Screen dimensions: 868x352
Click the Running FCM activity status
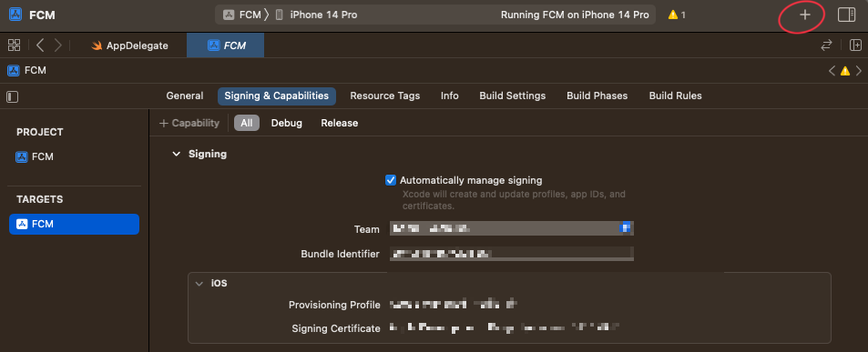coord(575,15)
